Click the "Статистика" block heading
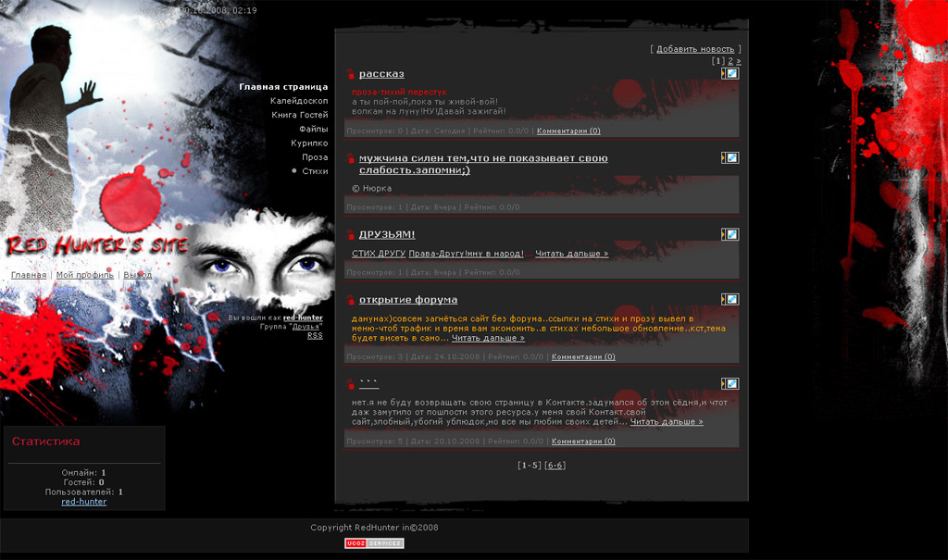Screen dimensions: 948x560 click(46, 441)
